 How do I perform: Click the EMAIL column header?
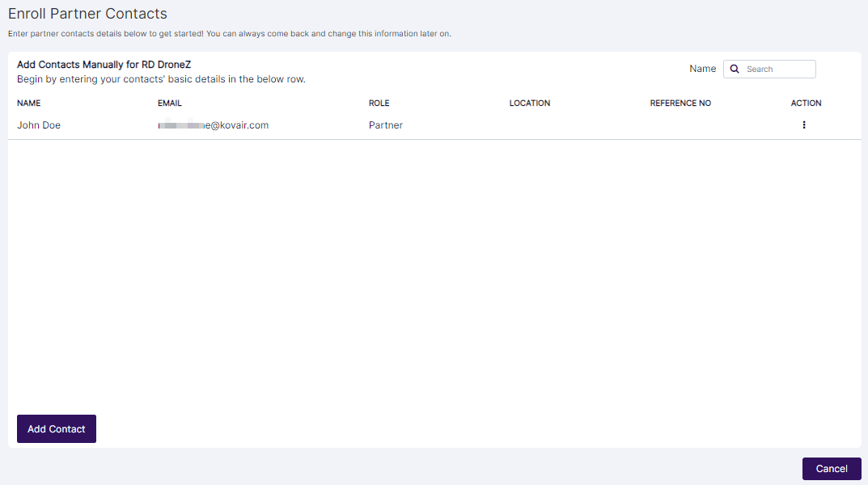pyautogui.click(x=169, y=103)
